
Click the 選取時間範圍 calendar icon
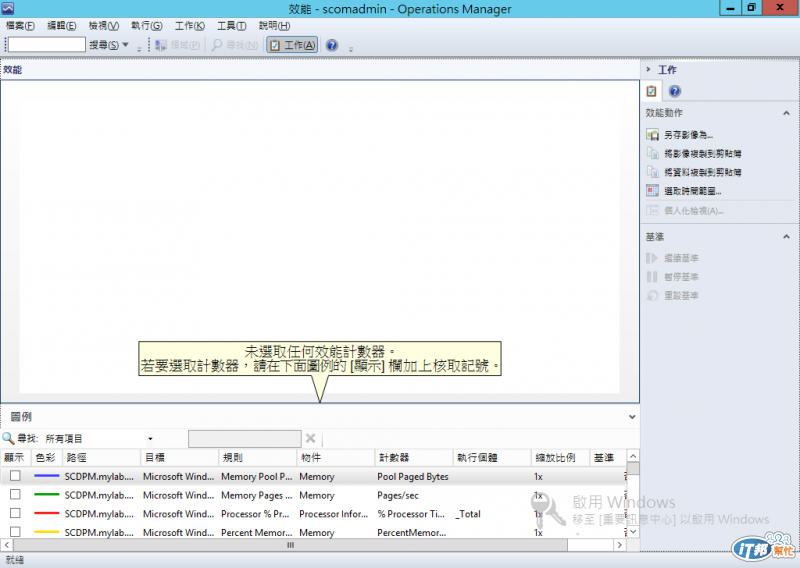click(x=653, y=191)
